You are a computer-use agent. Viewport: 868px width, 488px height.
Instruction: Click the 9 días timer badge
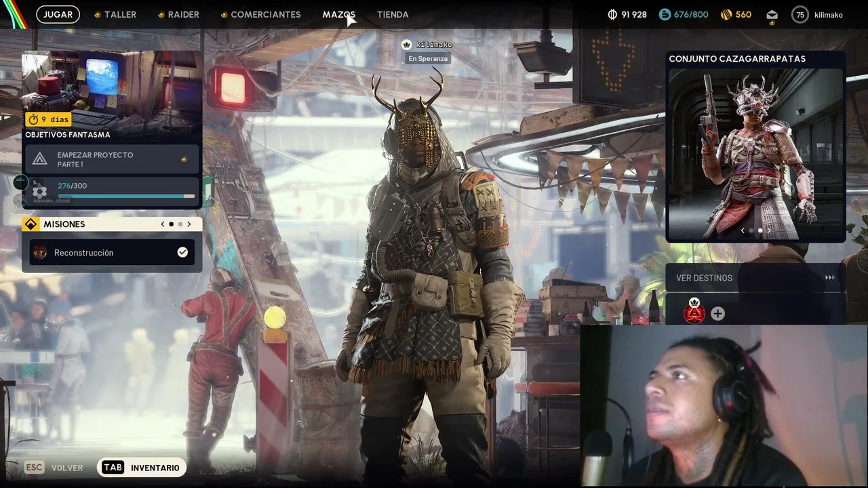click(x=48, y=119)
